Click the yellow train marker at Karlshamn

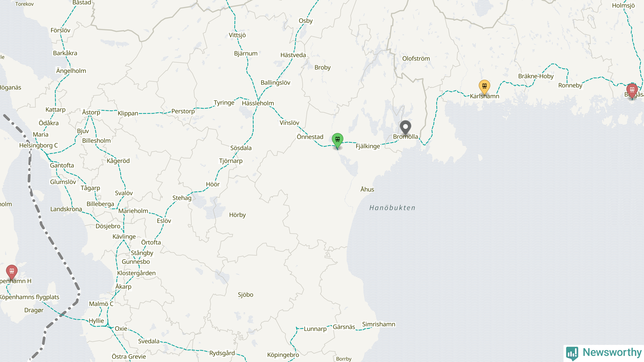484,87
